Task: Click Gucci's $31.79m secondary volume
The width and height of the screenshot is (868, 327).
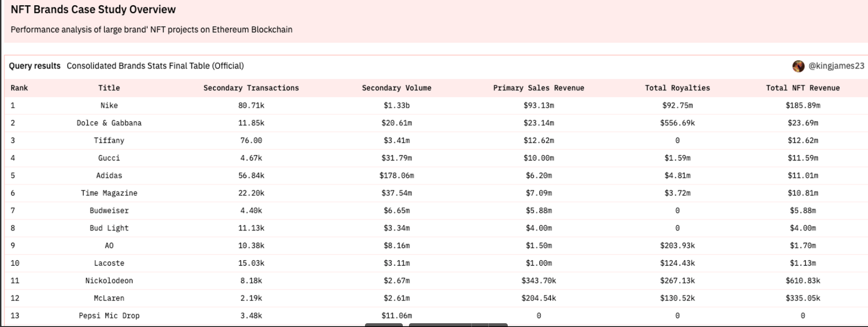Action: pos(397,158)
